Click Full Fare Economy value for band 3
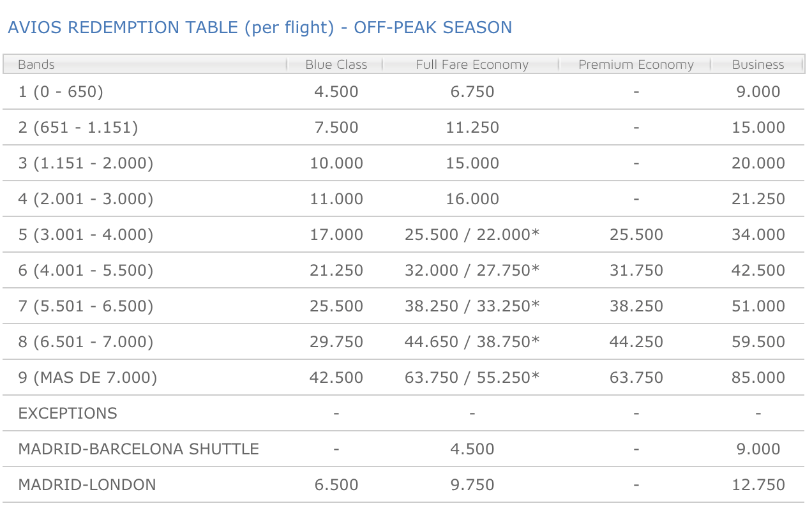 [472, 163]
